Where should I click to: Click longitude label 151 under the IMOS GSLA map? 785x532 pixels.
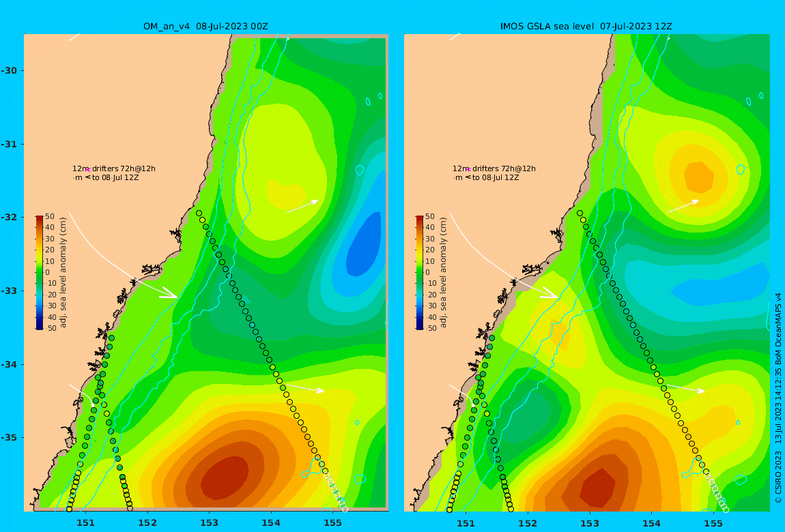click(466, 523)
